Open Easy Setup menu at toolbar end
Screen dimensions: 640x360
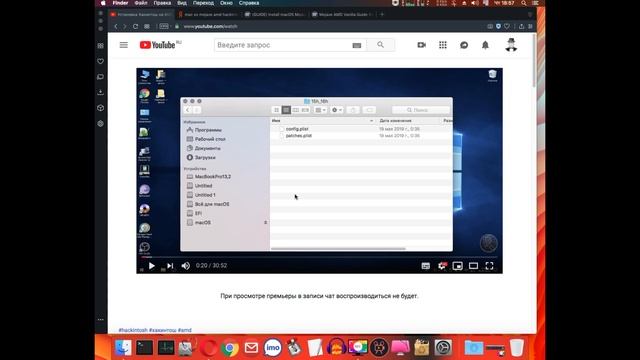pyautogui.click(x=530, y=26)
